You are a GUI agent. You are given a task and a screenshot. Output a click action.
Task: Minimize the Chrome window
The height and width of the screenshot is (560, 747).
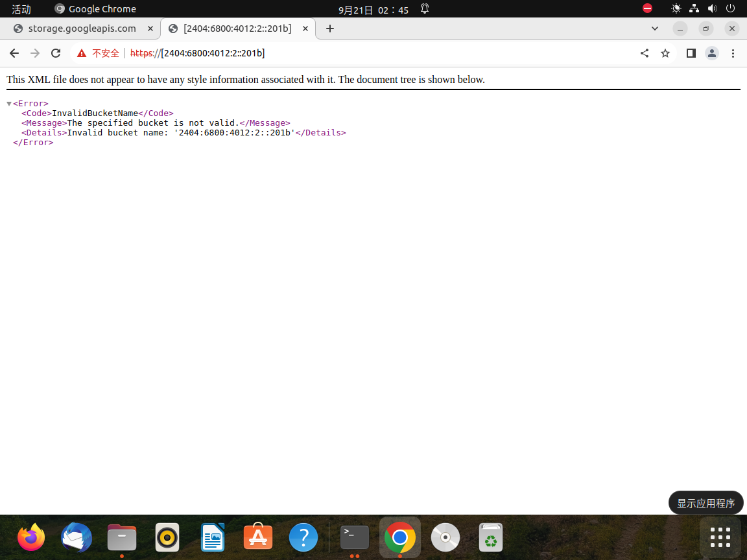click(x=680, y=29)
